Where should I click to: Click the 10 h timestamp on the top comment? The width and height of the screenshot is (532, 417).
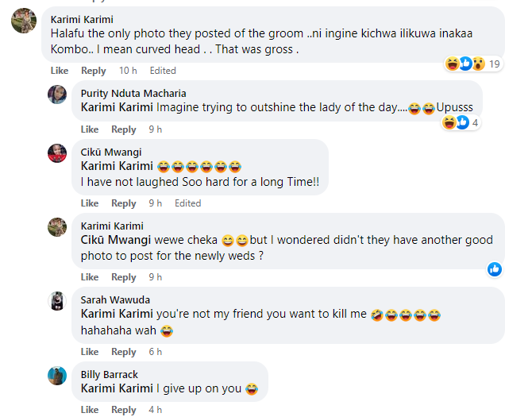coord(128,71)
